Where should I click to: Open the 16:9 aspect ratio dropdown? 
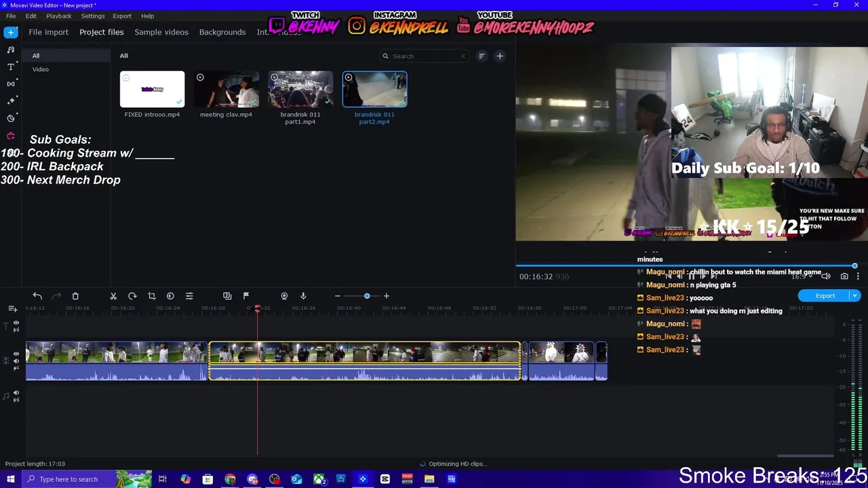pyautogui.click(x=802, y=277)
